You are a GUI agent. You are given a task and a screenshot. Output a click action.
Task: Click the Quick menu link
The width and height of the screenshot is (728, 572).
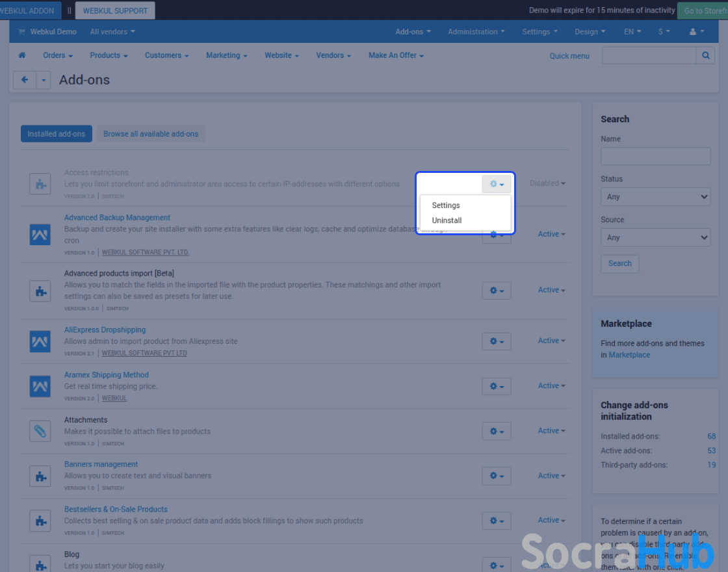click(x=569, y=56)
